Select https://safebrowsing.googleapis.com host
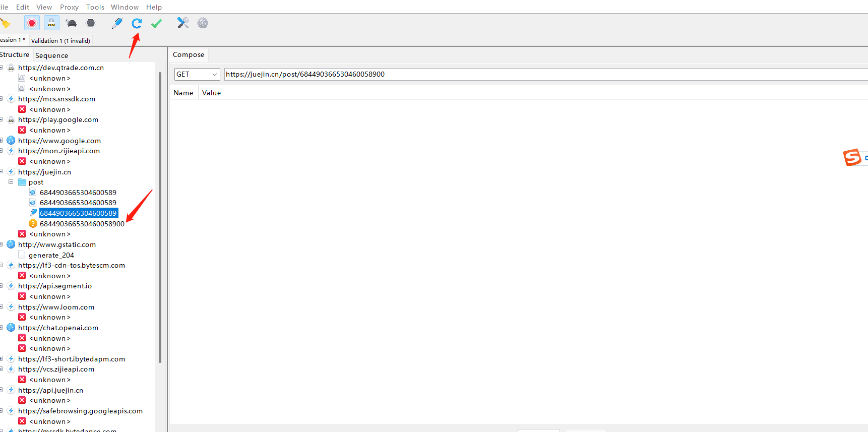Viewport: 868px width, 432px height. pyautogui.click(x=80, y=411)
